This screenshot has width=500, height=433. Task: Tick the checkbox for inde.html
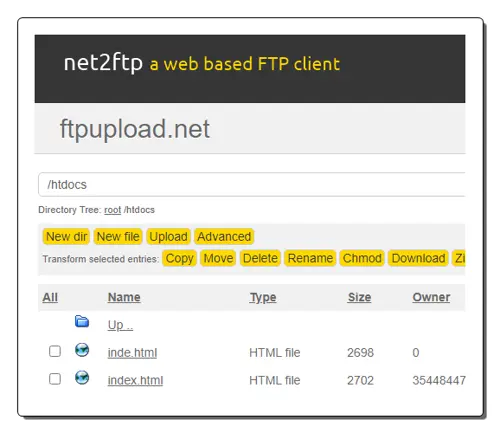[x=55, y=351]
